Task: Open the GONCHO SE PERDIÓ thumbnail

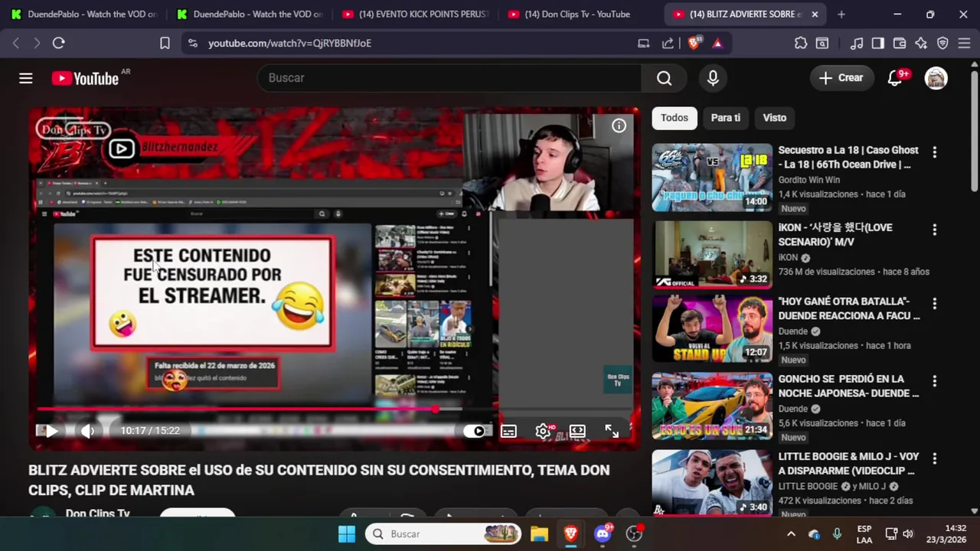Action: (712, 406)
